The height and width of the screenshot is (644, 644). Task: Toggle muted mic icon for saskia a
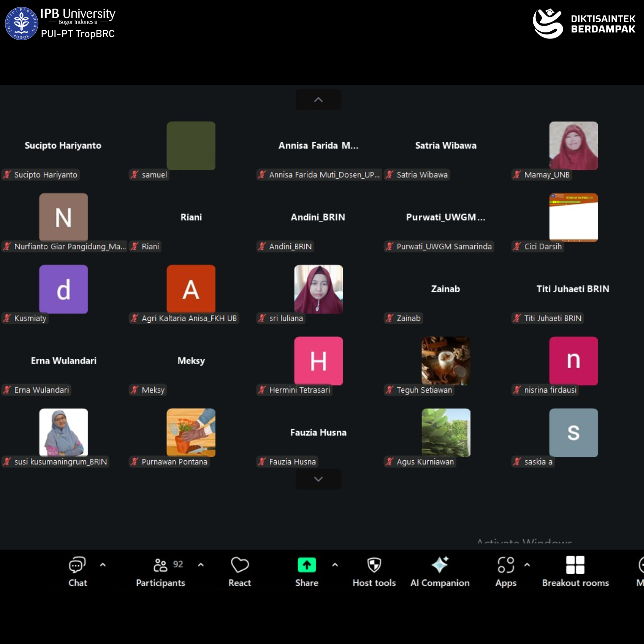click(x=517, y=462)
